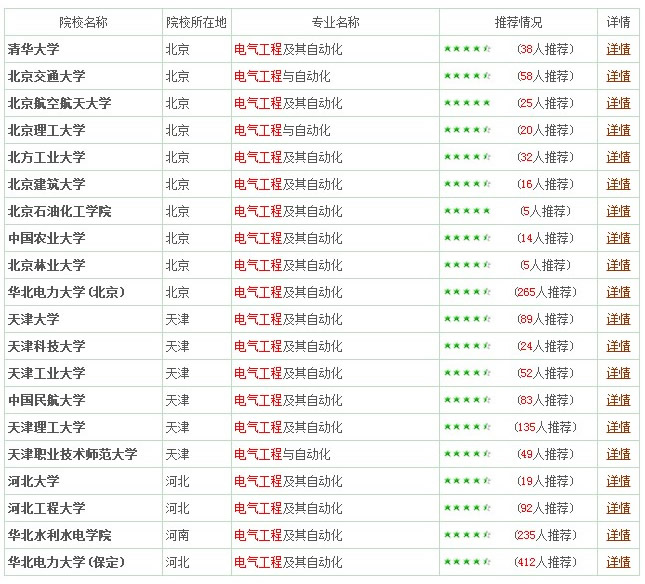Click the 详情 column header
645x584 pixels.
pyautogui.click(x=618, y=22)
